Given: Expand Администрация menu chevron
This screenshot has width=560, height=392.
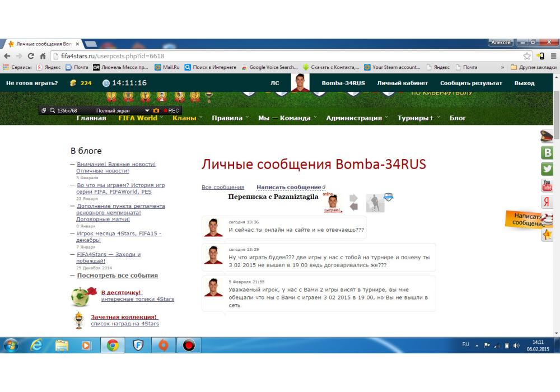Looking at the screenshot, I should pyautogui.click(x=386, y=117).
